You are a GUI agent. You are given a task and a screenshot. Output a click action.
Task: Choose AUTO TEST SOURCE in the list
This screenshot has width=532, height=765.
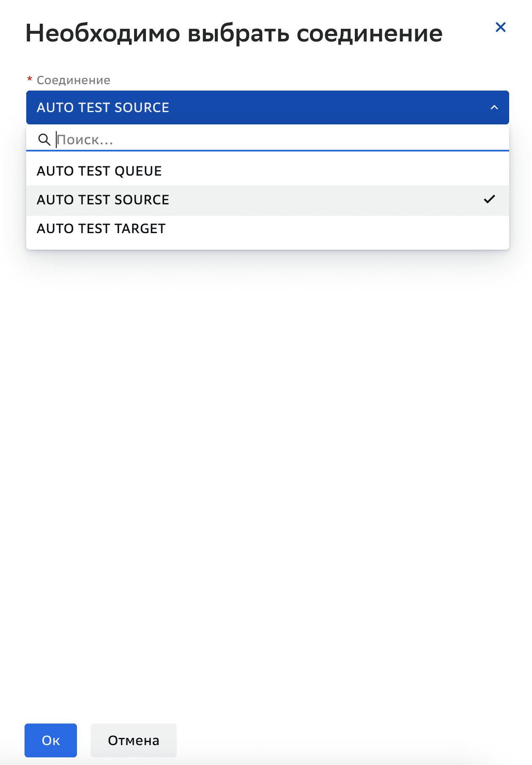[x=103, y=200]
